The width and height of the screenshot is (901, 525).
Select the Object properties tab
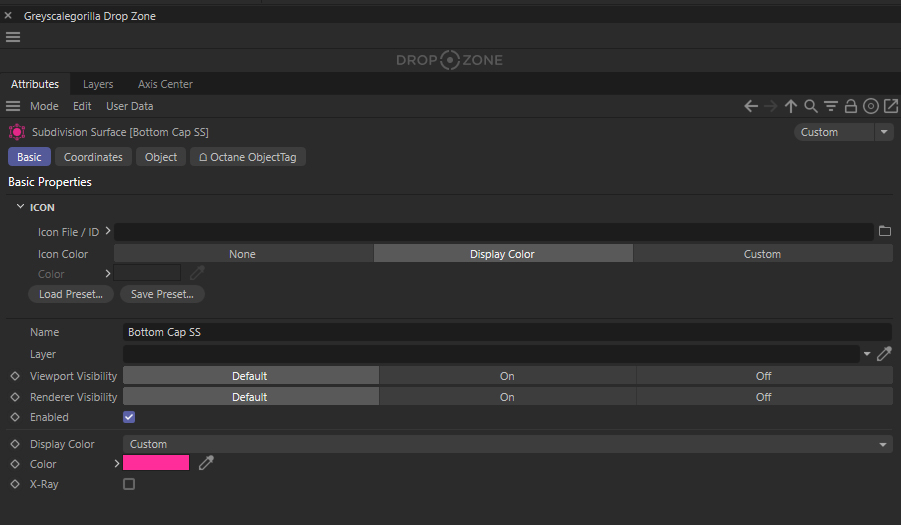click(161, 157)
